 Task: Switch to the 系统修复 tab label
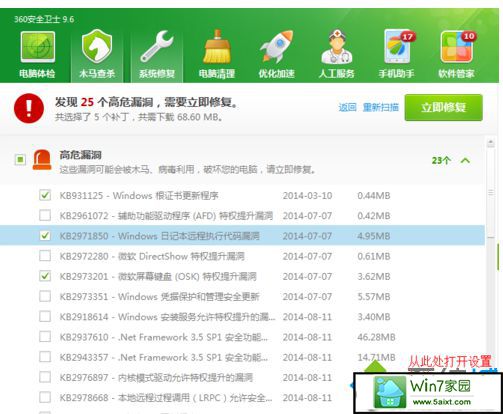click(157, 73)
